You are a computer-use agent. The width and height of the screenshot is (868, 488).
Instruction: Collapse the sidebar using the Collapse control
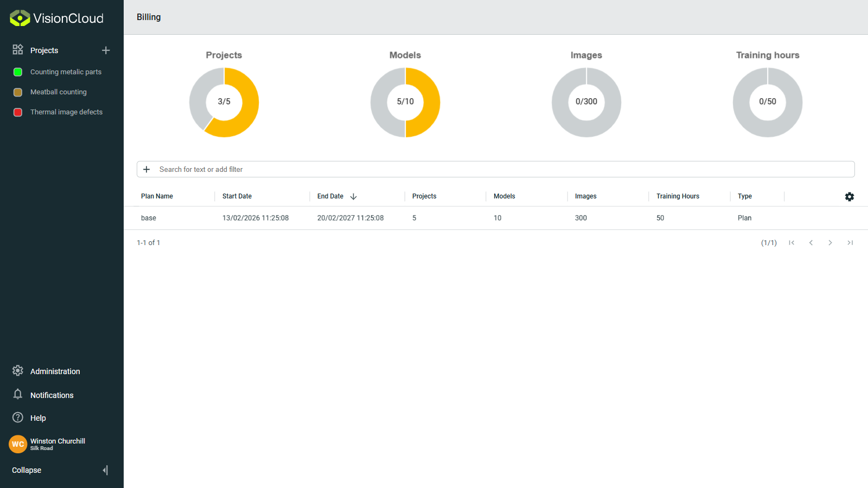tap(26, 470)
